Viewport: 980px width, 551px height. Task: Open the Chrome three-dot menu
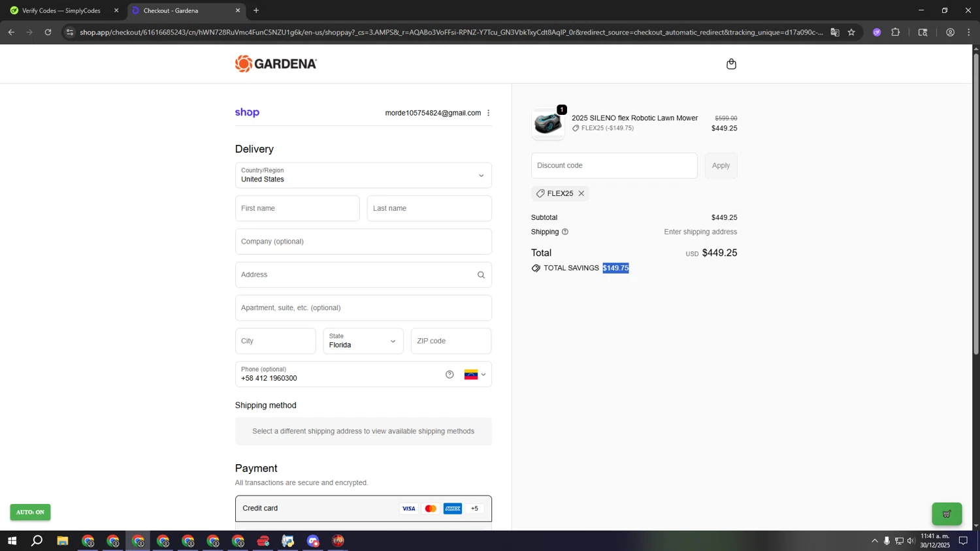[969, 32]
